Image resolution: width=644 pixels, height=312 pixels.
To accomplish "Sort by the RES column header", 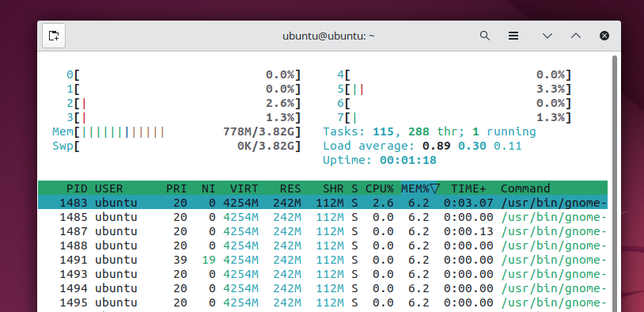I will pyautogui.click(x=290, y=188).
